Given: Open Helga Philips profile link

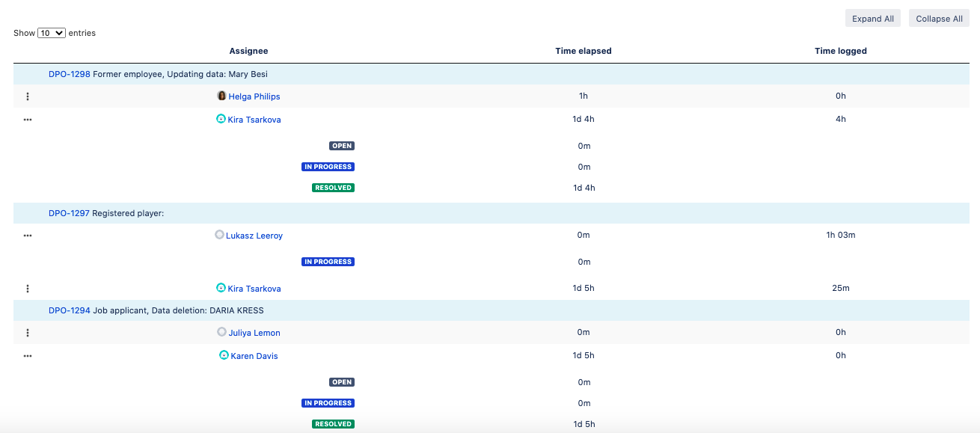Looking at the screenshot, I should pyautogui.click(x=254, y=96).
